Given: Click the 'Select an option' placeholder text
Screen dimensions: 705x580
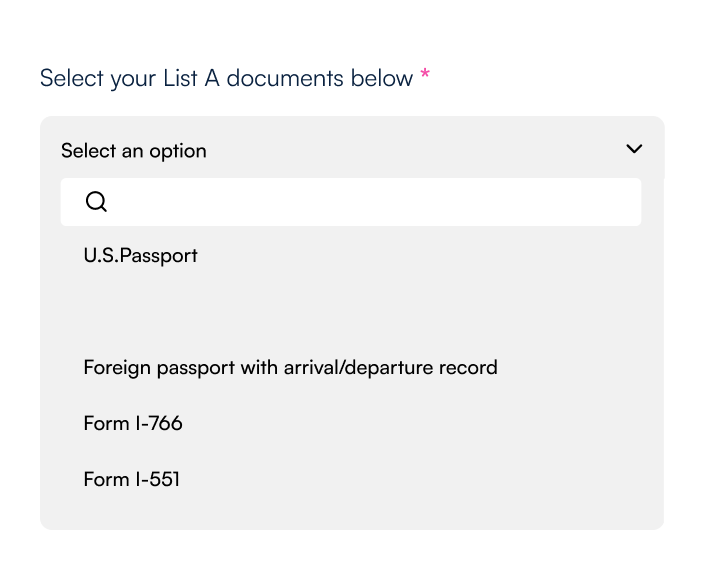Looking at the screenshot, I should (134, 151).
